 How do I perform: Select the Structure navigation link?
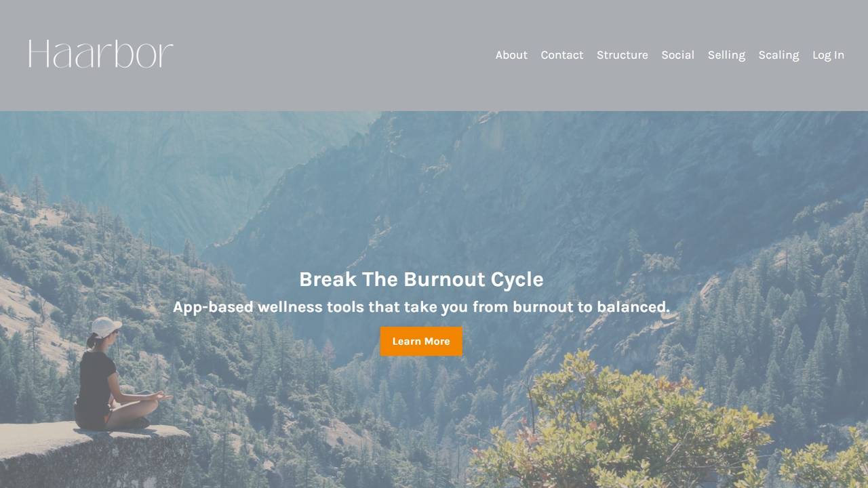623,55
